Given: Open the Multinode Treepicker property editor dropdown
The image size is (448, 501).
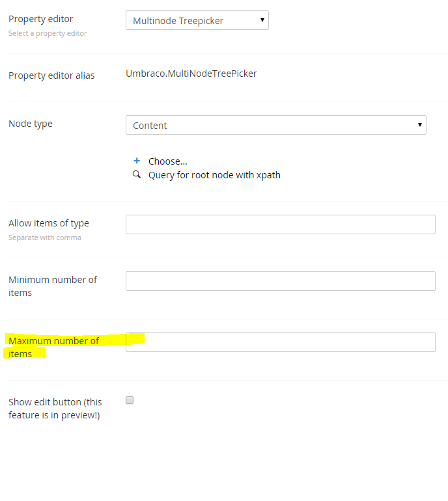Looking at the screenshot, I should click(x=197, y=20).
